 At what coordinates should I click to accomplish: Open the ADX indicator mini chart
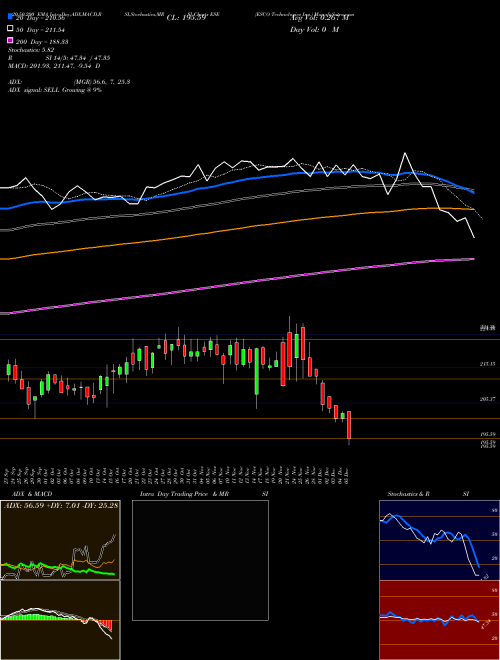[x=60, y=540]
